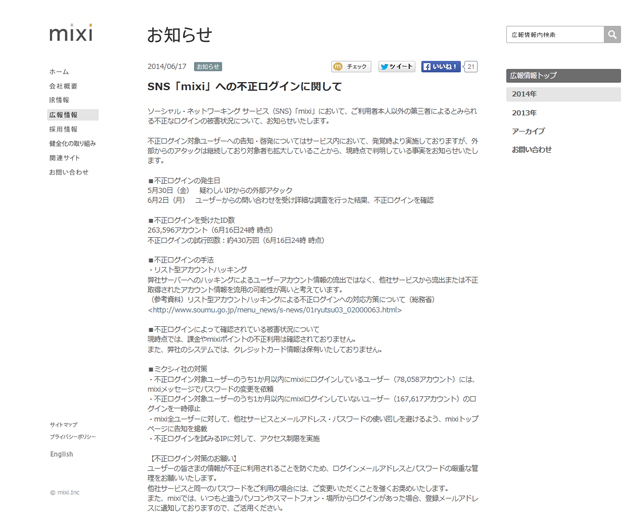Open 会社概要 in the left menu

coord(63,86)
